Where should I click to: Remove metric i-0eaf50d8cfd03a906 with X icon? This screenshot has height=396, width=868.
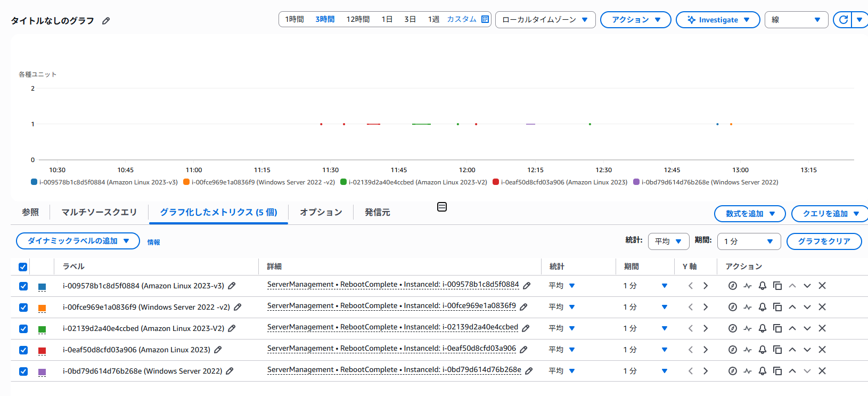point(822,350)
